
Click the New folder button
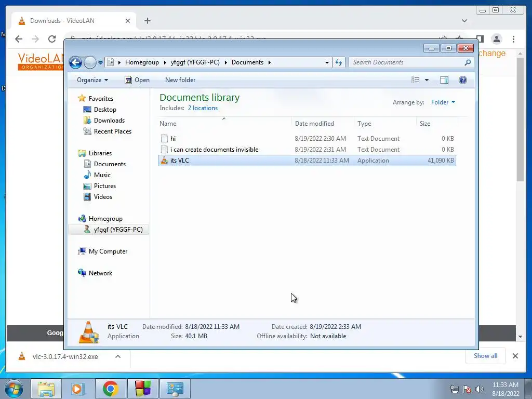point(180,80)
